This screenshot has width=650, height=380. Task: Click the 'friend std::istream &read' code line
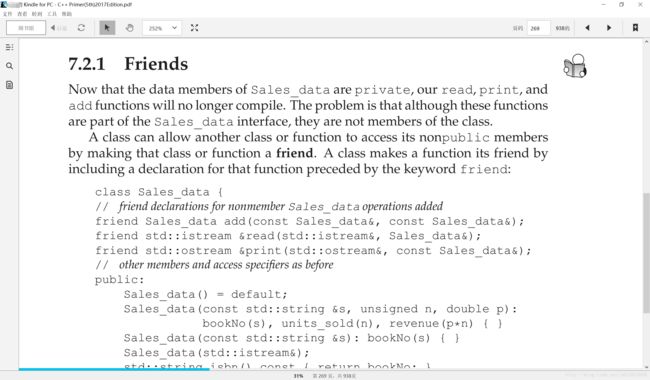tap(288, 236)
